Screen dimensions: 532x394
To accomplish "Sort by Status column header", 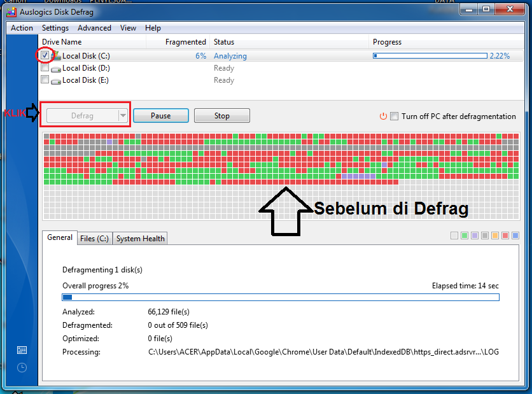I will [289, 42].
